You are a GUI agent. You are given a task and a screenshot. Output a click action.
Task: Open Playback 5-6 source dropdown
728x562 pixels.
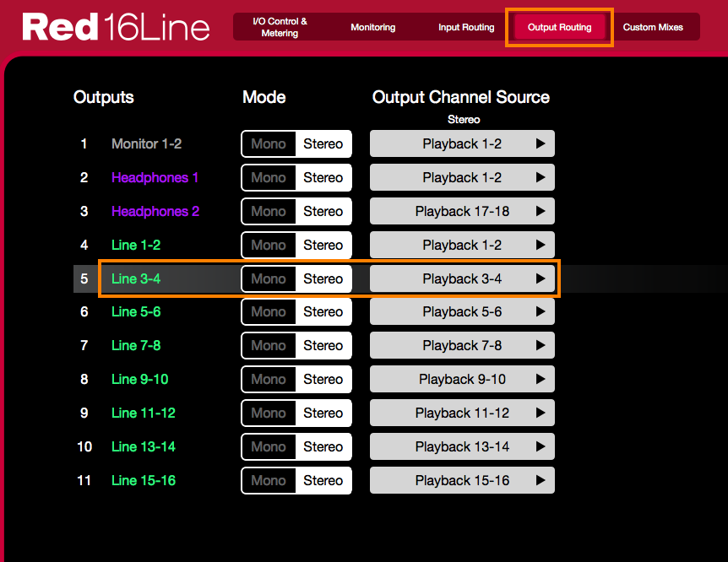(462, 312)
